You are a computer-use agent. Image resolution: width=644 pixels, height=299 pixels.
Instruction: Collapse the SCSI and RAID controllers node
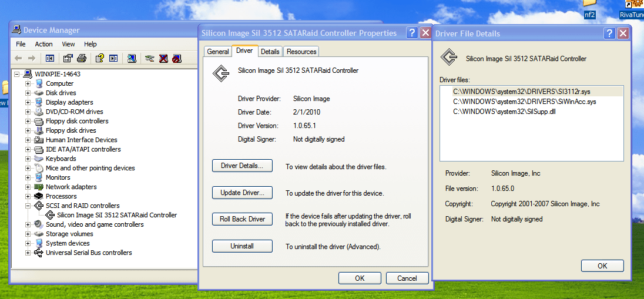coord(28,206)
